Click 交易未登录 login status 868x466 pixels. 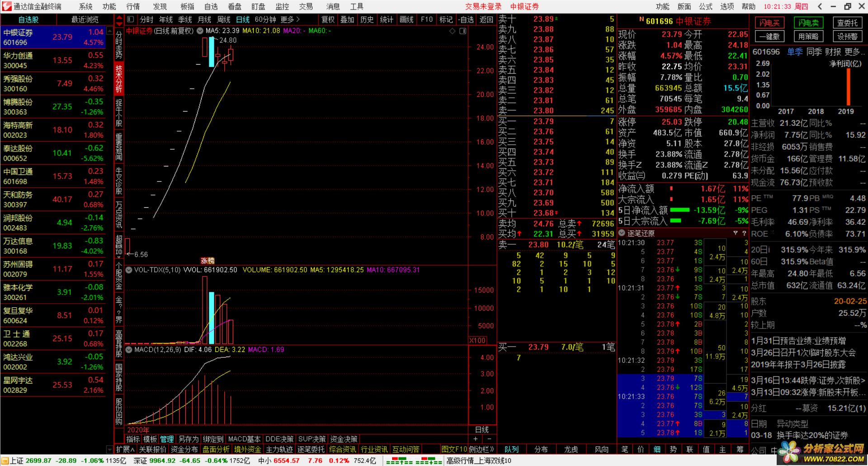(483, 6)
